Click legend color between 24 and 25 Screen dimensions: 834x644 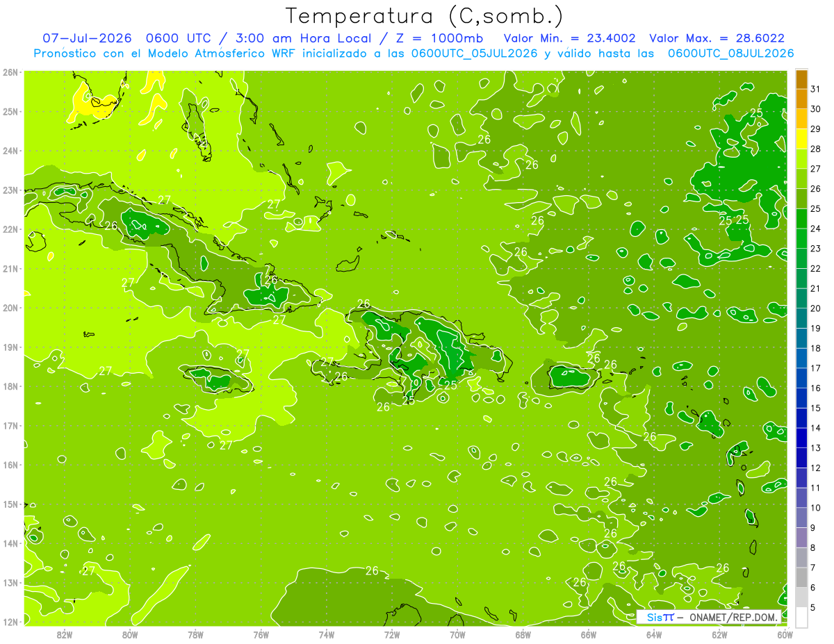click(x=801, y=219)
